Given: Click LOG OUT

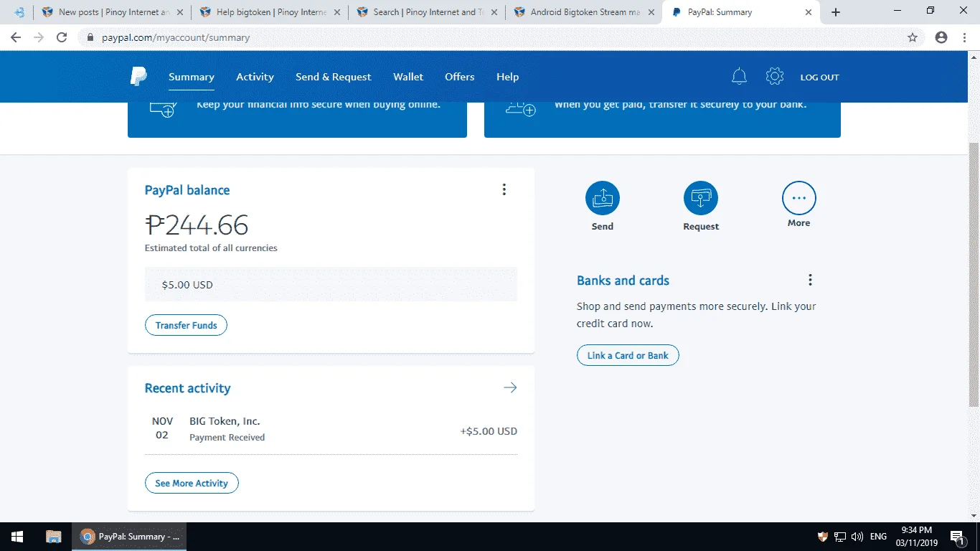Looking at the screenshot, I should coord(819,77).
